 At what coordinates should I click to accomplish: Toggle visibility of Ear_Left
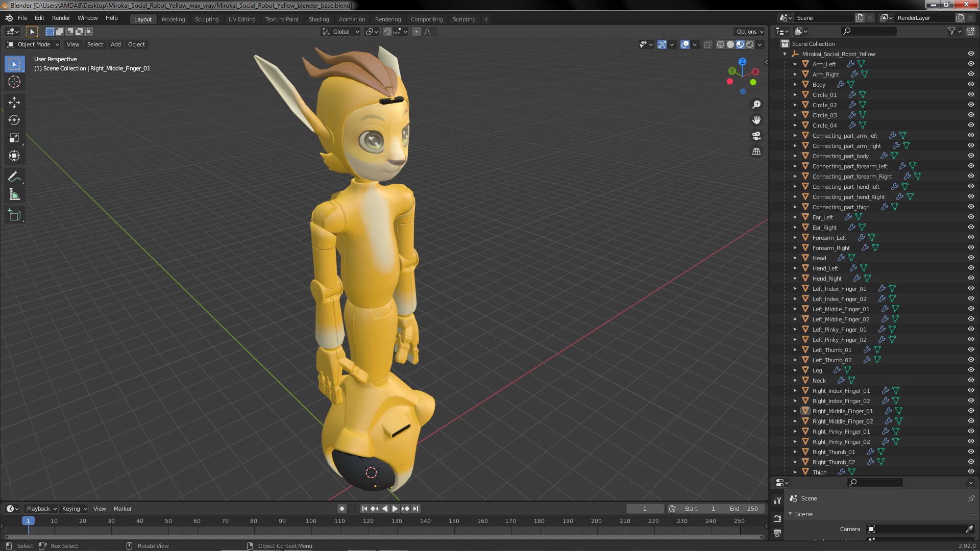971,217
